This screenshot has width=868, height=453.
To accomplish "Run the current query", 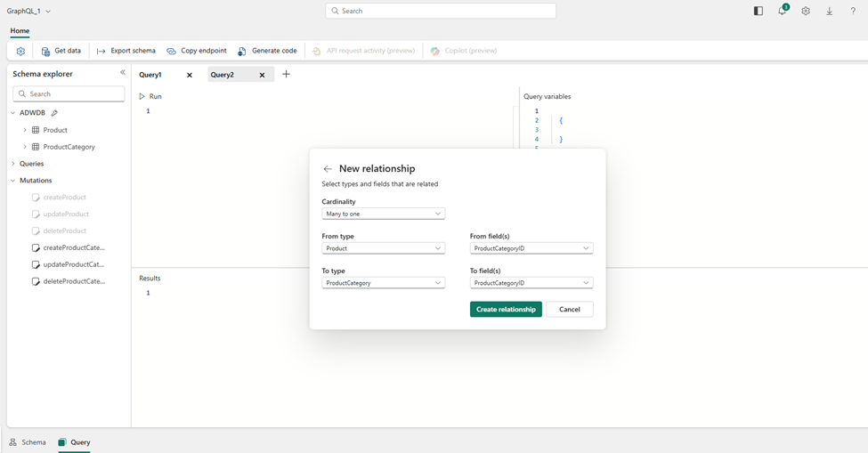I will point(150,96).
